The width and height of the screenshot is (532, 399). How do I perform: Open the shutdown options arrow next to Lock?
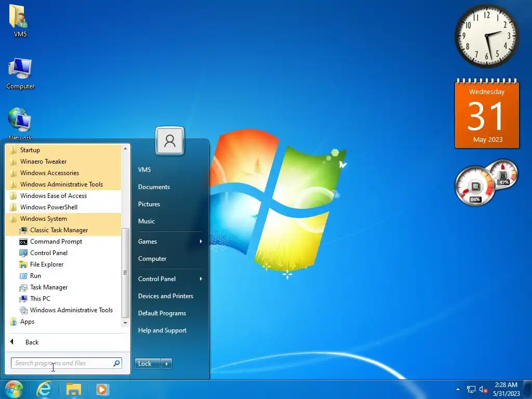click(167, 364)
